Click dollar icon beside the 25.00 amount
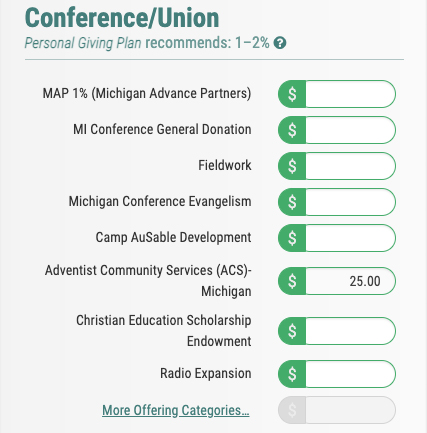The width and height of the screenshot is (427, 433). pyautogui.click(x=292, y=281)
